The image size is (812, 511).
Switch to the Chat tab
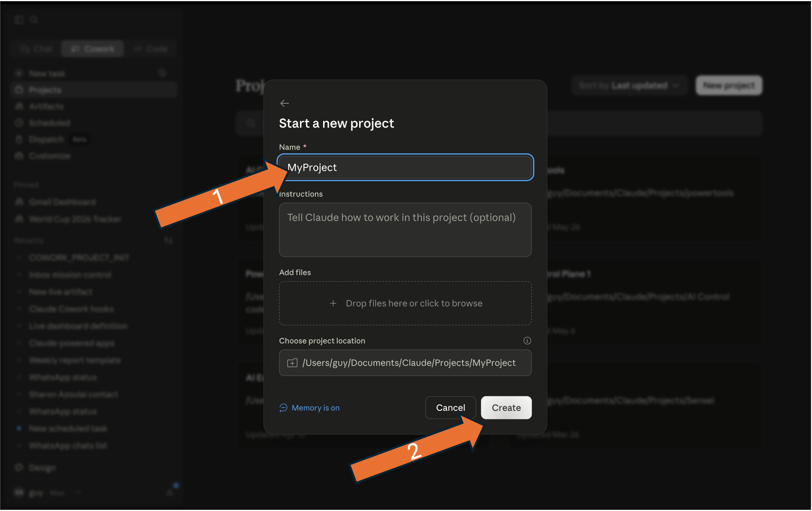point(36,49)
